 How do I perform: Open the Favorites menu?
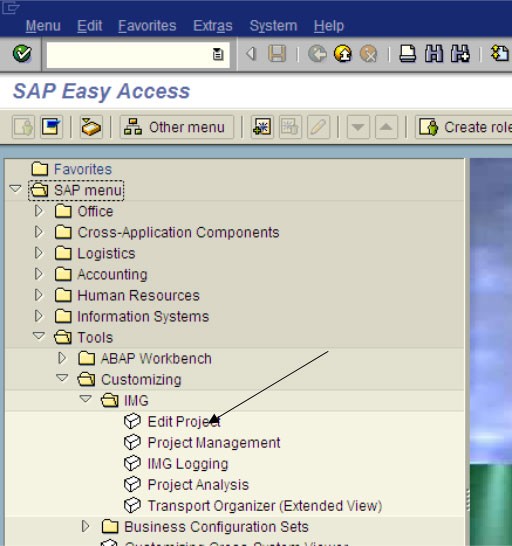point(147,26)
